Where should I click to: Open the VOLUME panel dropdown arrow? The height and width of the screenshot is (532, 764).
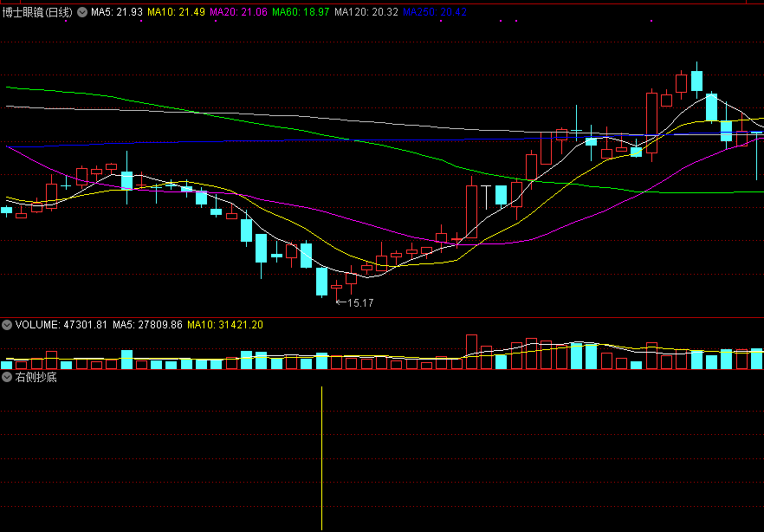point(7,325)
